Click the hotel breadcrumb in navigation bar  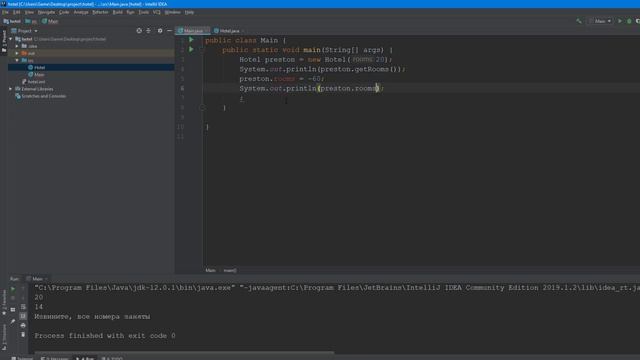12,21
